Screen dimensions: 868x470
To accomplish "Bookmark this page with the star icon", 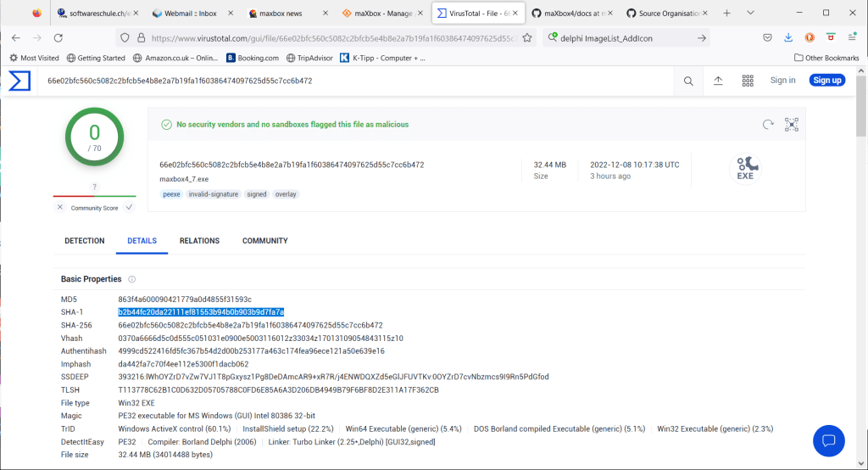I will pyautogui.click(x=527, y=37).
